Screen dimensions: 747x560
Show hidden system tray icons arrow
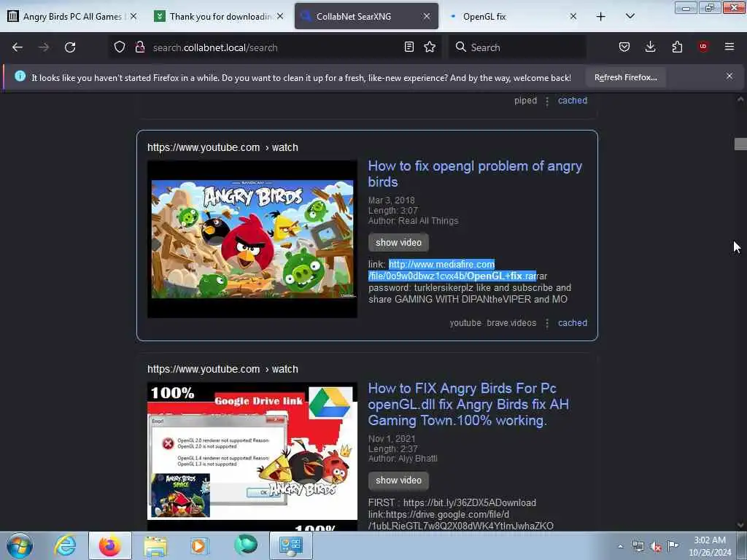(x=620, y=547)
